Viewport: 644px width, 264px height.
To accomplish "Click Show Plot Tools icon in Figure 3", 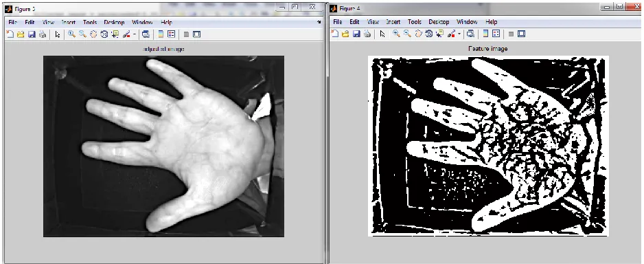I will pos(196,34).
